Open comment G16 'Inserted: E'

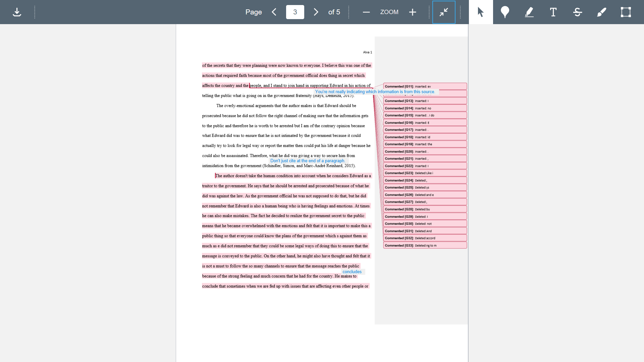tap(425, 123)
